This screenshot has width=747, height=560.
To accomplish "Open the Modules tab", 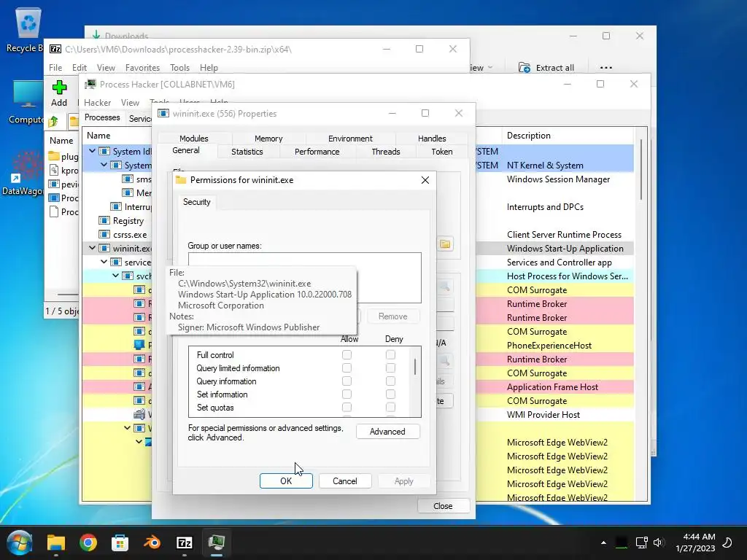I will (x=193, y=139).
